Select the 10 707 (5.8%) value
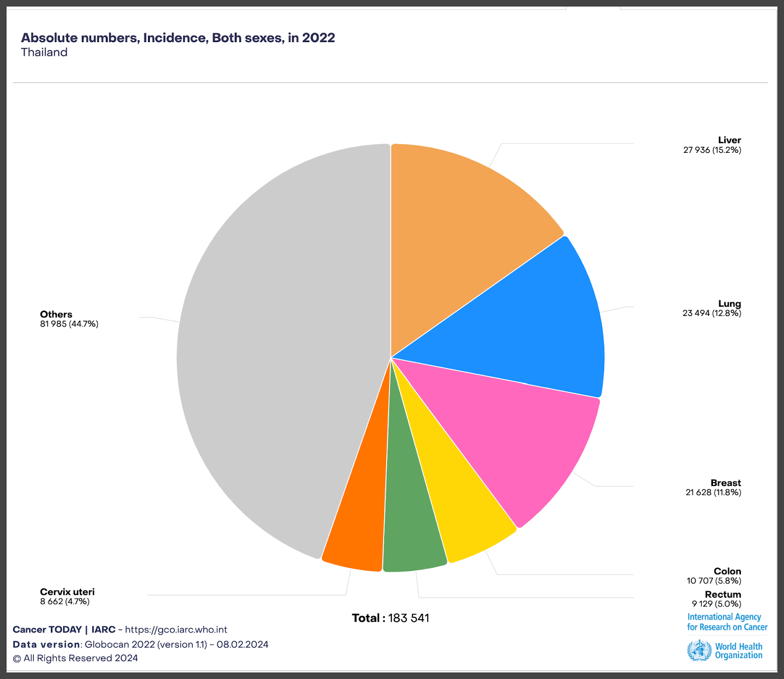Image resolution: width=784 pixels, height=679 pixels. coord(713,581)
